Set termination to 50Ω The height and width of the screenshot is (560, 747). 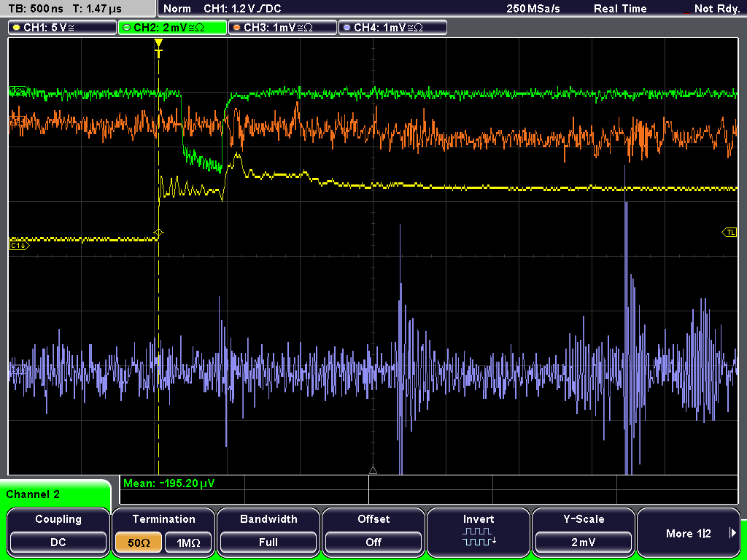[139, 542]
